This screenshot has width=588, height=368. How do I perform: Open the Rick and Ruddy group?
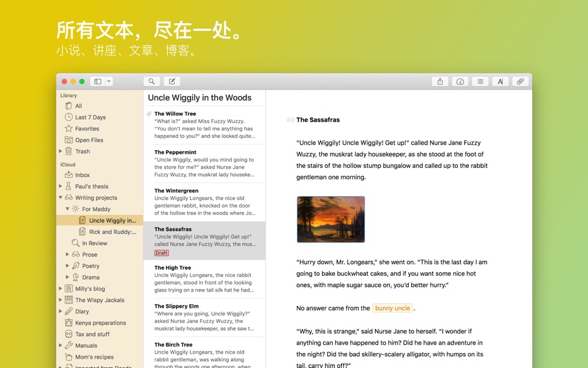(x=112, y=232)
